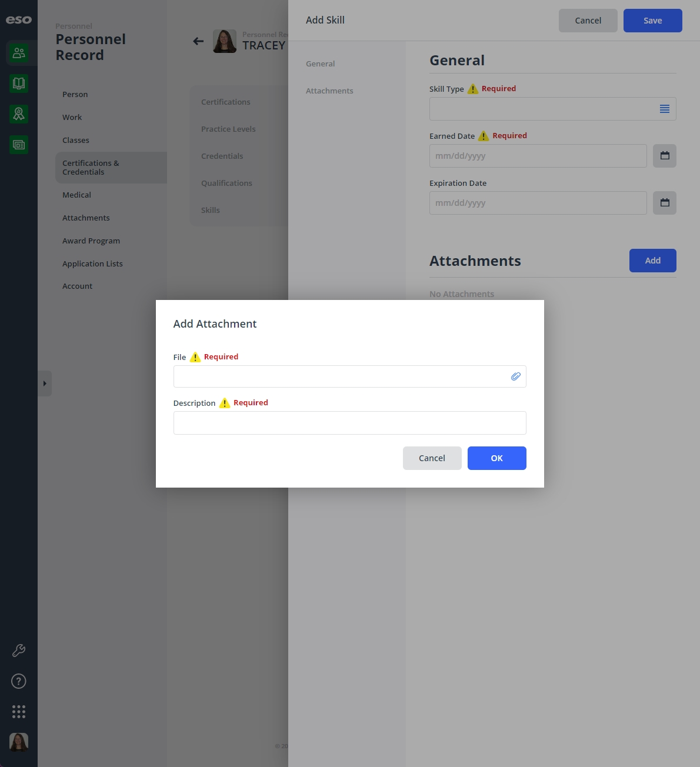The width and height of the screenshot is (700, 767).
Task: Click OK in Add Attachment dialog
Action: (x=497, y=458)
